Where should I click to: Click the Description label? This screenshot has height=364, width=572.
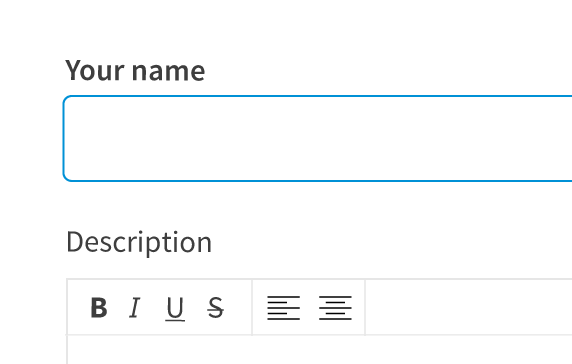pos(139,242)
